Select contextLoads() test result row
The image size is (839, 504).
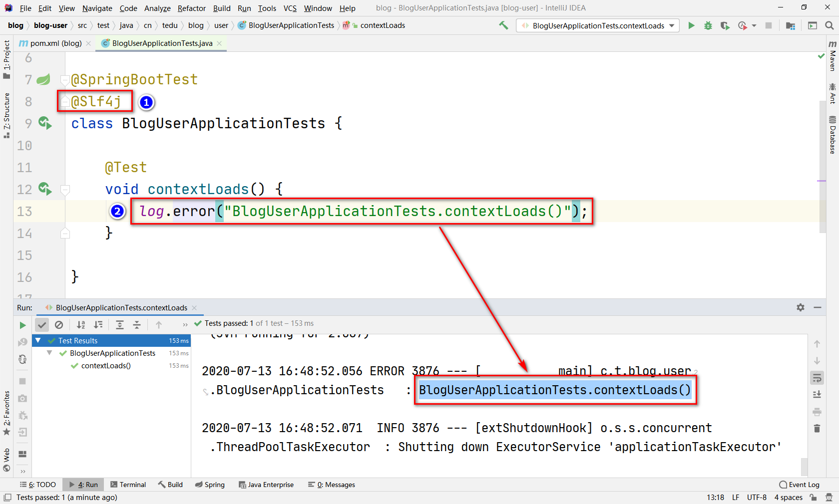[x=111, y=366]
